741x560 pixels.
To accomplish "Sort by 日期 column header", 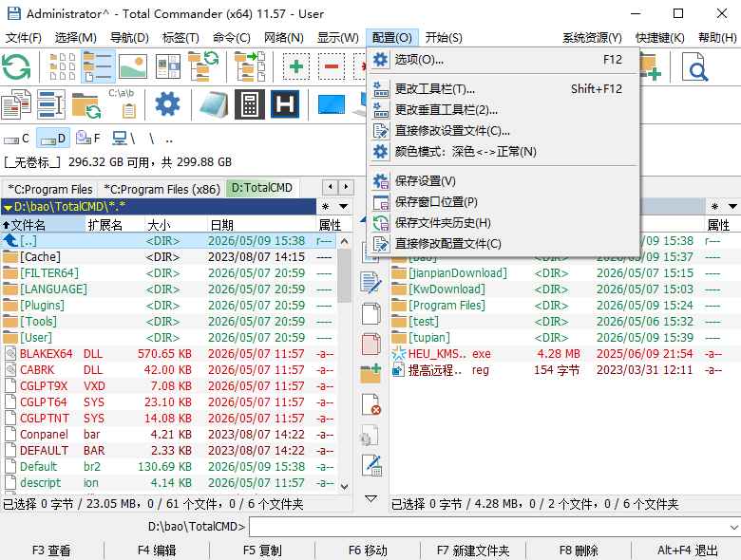I will pyautogui.click(x=260, y=225).
